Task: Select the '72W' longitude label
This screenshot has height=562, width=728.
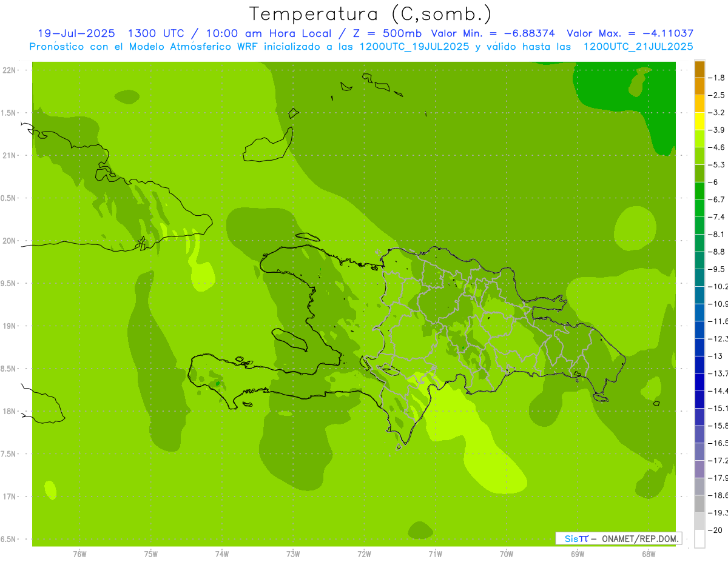Action: [364, 554]
